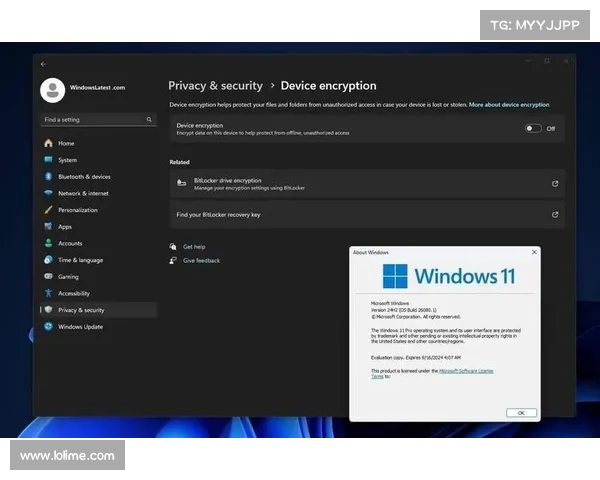600x480 pixels.
Task: Open Accessibility settings
Action: point(98,293)
